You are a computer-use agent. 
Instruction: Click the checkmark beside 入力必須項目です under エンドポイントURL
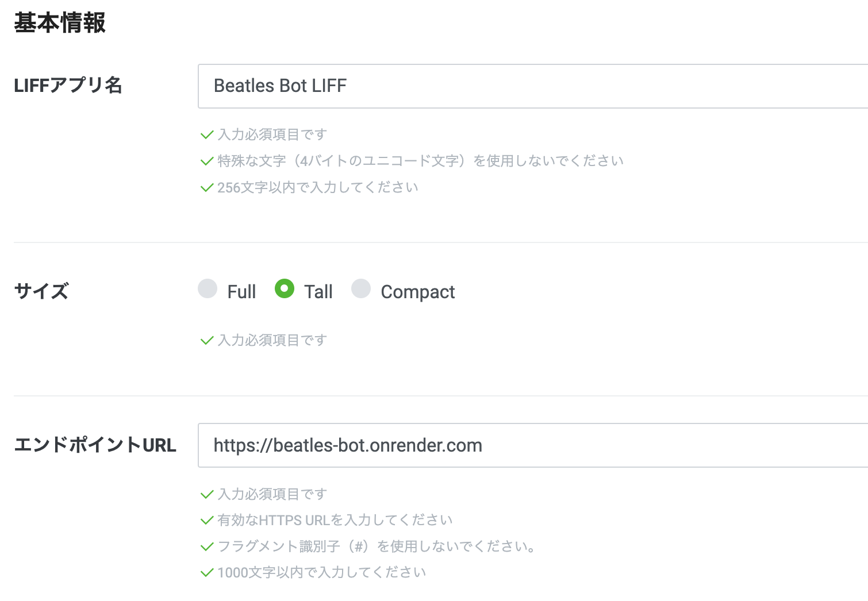[x=206, y=494]
